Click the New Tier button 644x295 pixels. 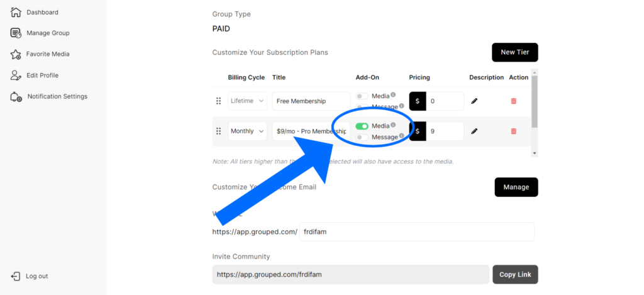coord(514,52)
